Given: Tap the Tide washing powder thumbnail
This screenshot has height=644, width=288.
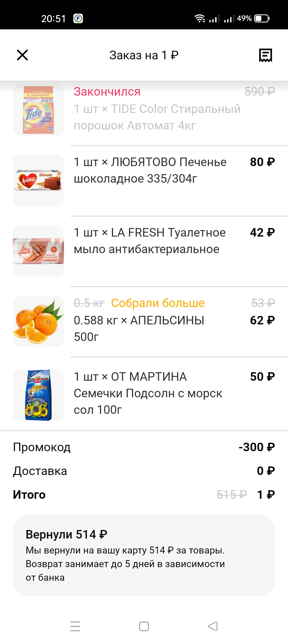Looking at the screenshot, I should click(x=38, y=110).
